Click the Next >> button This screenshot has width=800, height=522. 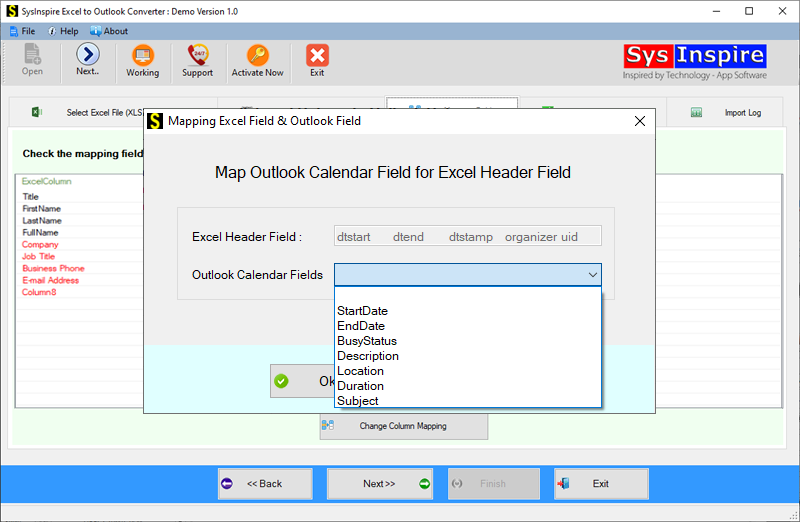pyautogui.click(x=380, y=483)
